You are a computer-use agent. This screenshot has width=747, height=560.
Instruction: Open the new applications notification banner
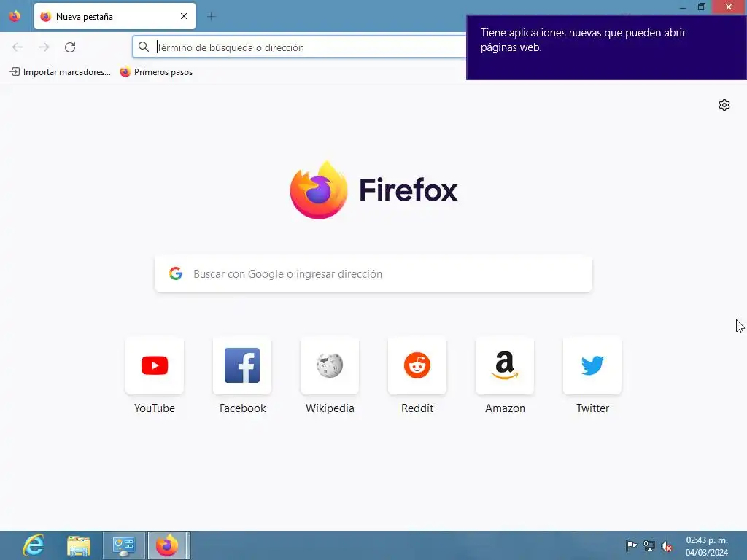click(606, 47)
